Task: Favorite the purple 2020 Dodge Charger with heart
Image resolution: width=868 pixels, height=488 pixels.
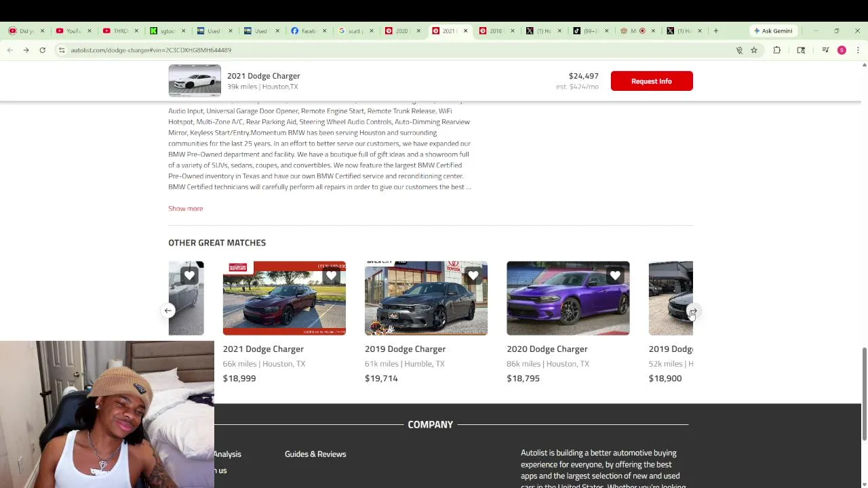Action: coord(615,275)
